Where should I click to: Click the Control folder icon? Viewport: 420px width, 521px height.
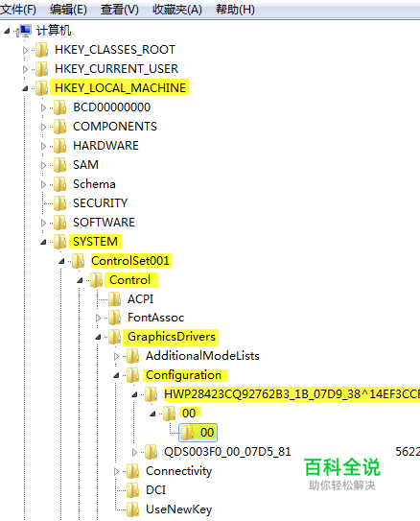97,280
